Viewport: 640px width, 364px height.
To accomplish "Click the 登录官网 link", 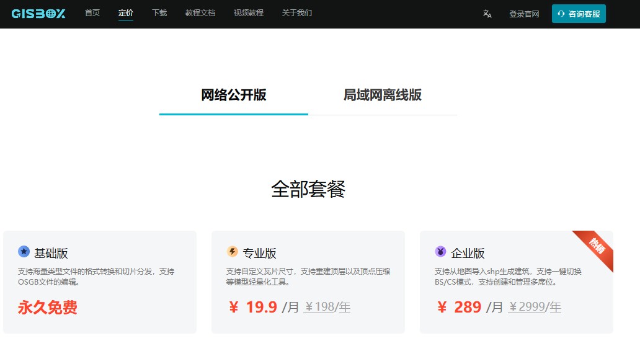I will click(x=524, y=14).
